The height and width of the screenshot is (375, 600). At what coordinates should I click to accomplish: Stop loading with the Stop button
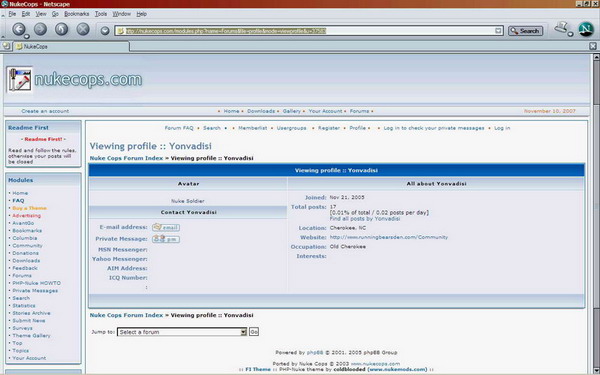tap(83, 29)
